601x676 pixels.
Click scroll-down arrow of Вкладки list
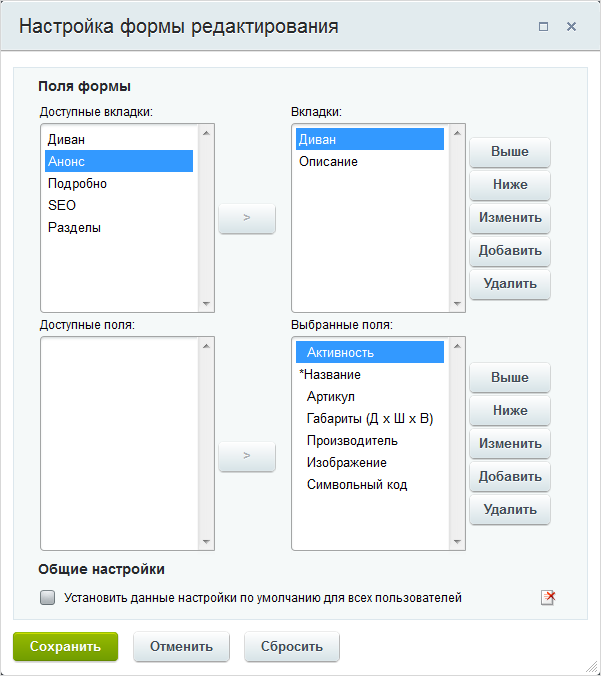click(x=457, y=304)
